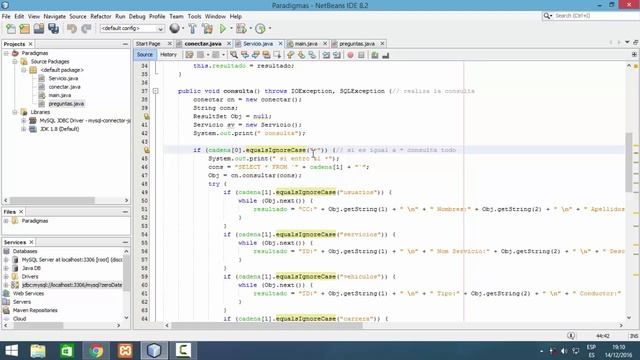Click the Last Edit icon in editor toolbar
Image resolution: width=640 pixels, height=360 pixels.
189,55
